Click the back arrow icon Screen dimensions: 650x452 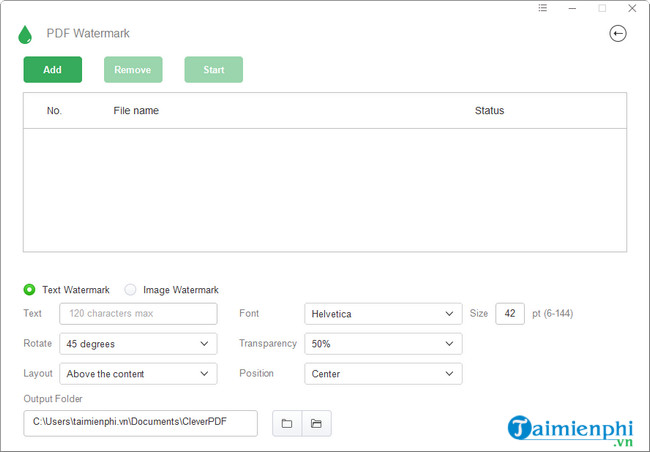point(618,34)
